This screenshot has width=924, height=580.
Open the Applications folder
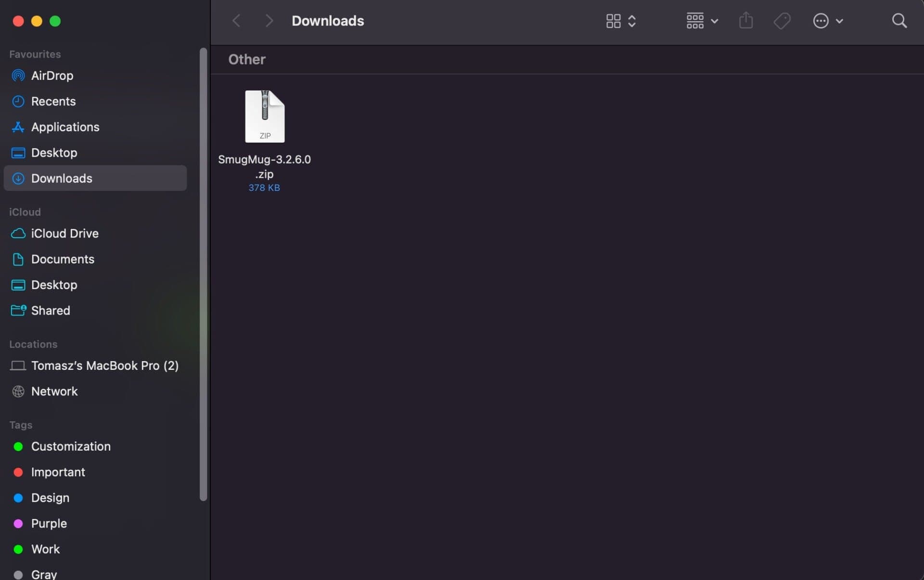[64, 127]
